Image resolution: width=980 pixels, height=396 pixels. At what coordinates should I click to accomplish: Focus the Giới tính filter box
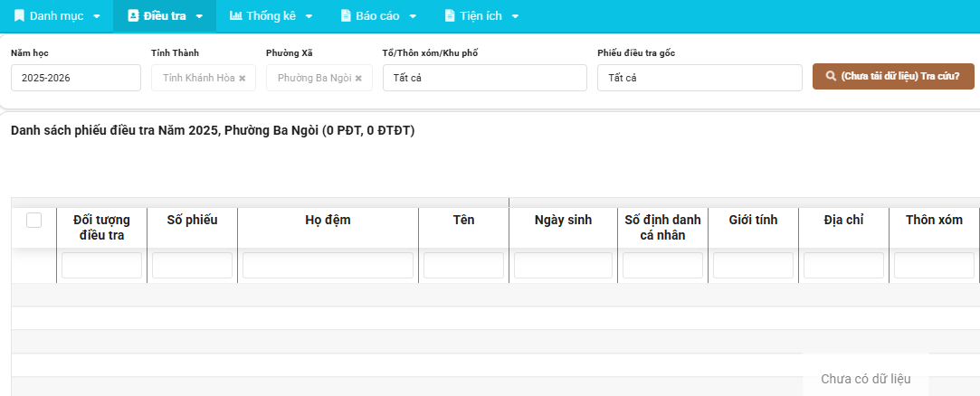(x=753, y=266)
